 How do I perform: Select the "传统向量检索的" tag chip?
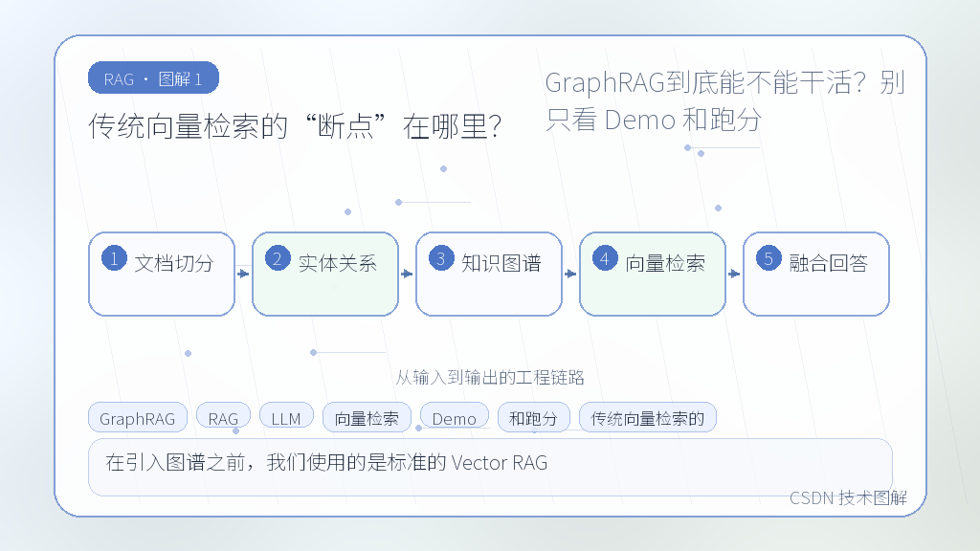tap(648, 418)
